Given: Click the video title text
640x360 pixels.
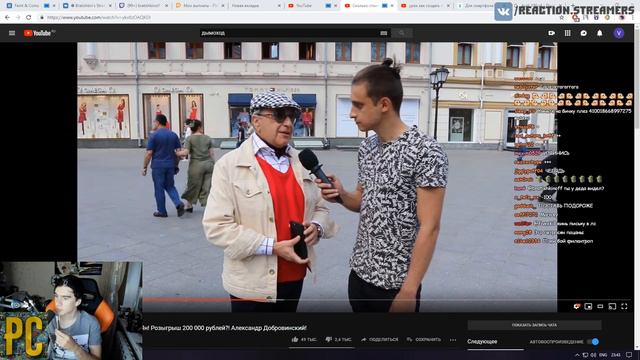Looking at the screenshot, I should (x=224, y=328).
